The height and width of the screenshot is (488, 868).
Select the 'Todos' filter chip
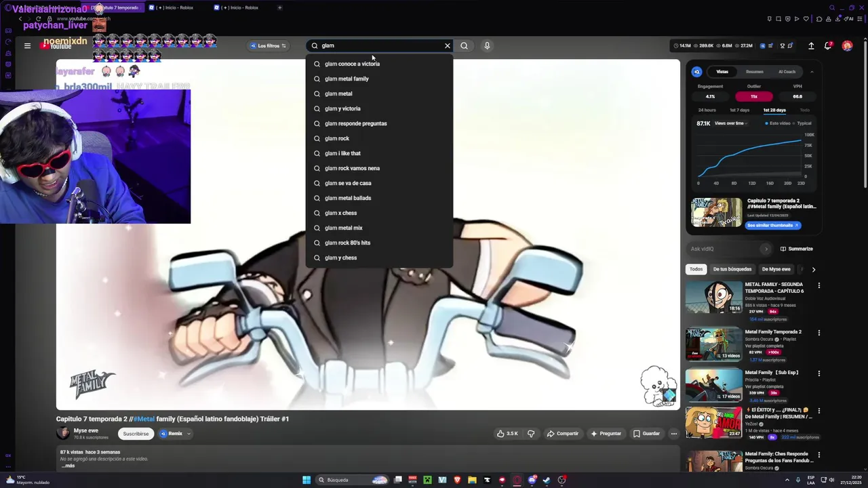pos(696,269)
